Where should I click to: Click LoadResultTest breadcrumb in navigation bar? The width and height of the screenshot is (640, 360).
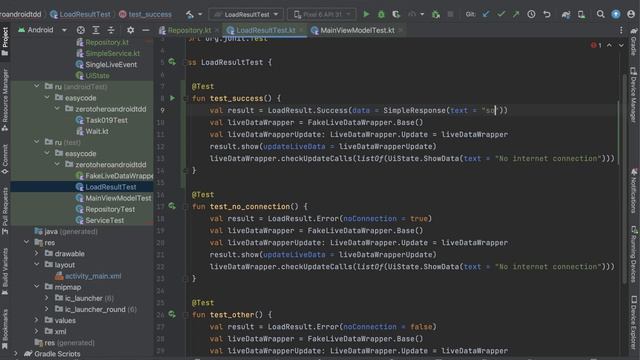pyautogui.click(x=80, y=14)
